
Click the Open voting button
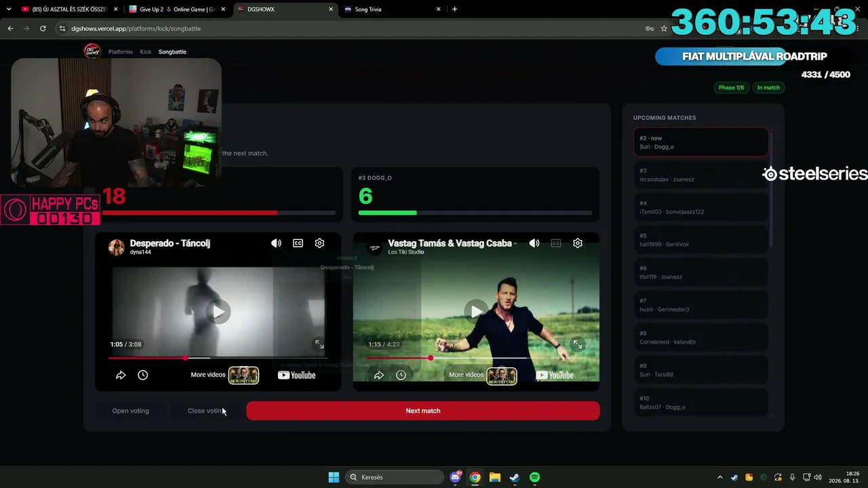coord(130,411)
